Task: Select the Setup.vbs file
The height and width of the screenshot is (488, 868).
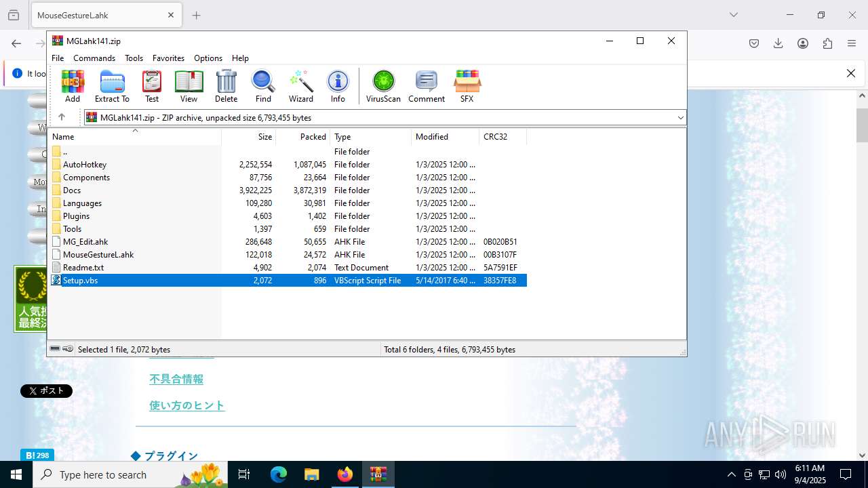Action: (x=288, y=281)
